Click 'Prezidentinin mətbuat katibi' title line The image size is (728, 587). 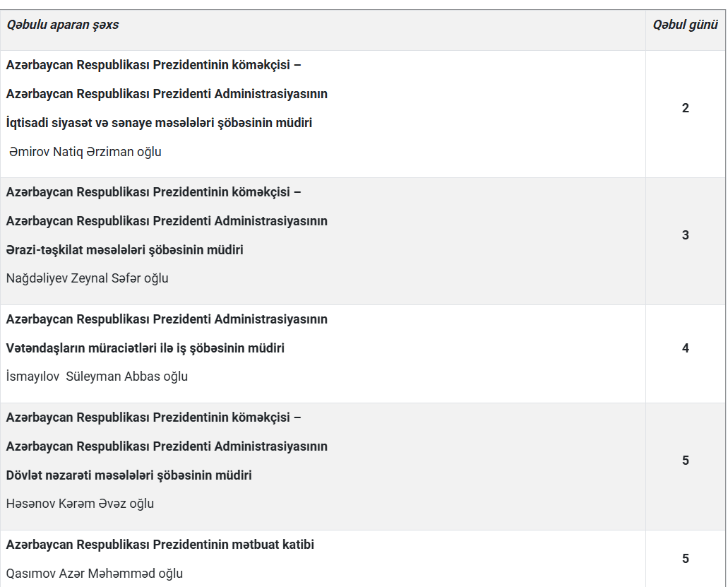160,545
